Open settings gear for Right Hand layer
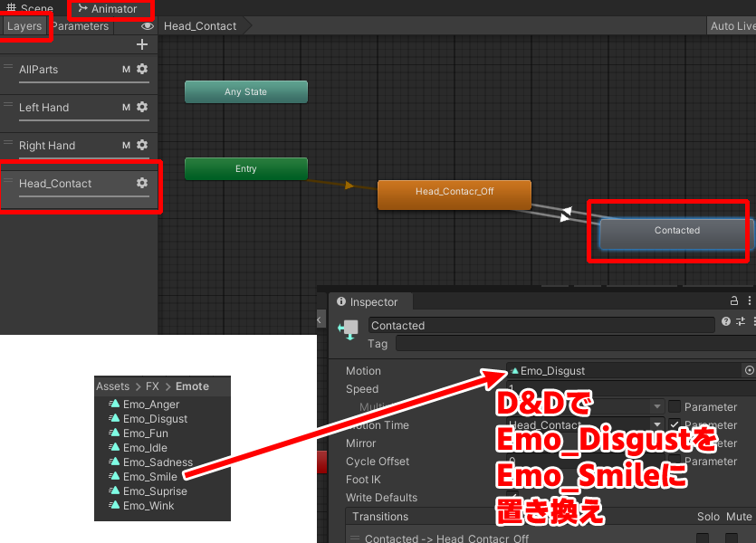Screen dimensions: 756x543 point(142,146)
